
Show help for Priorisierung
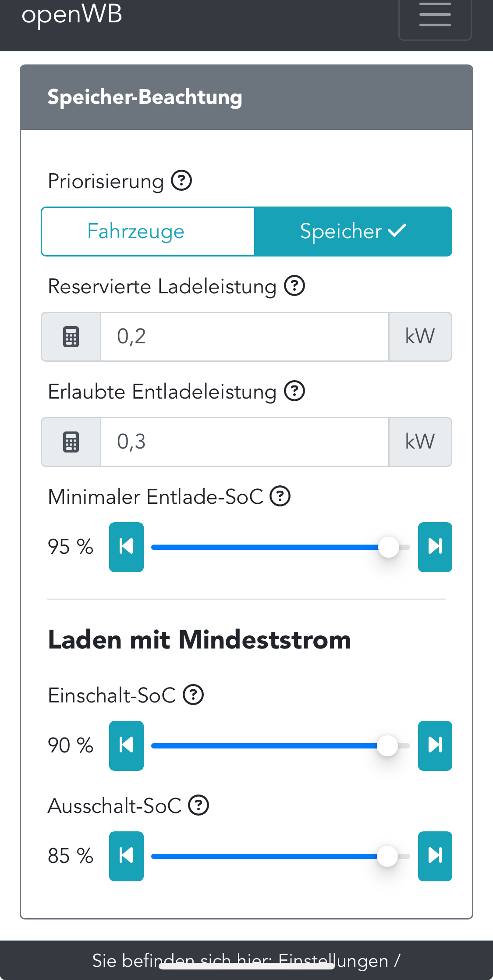coord(181,181)
